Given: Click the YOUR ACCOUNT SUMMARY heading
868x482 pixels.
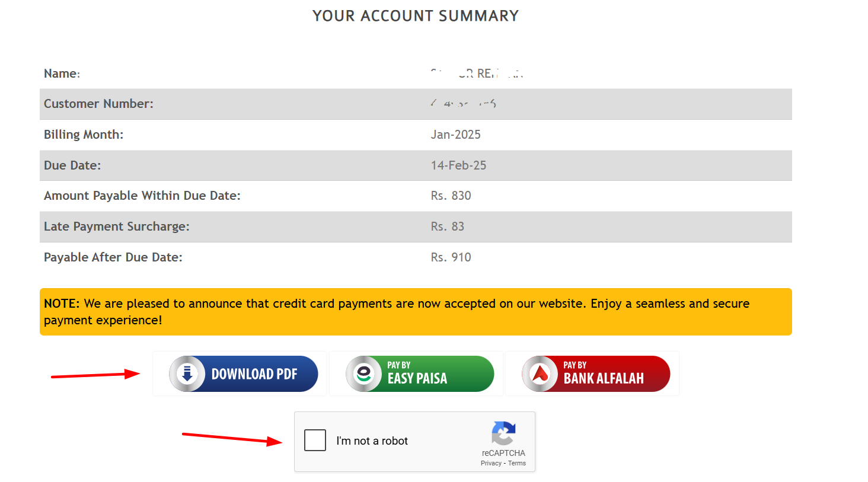Looking at the screenshot, I should point(415,15).
